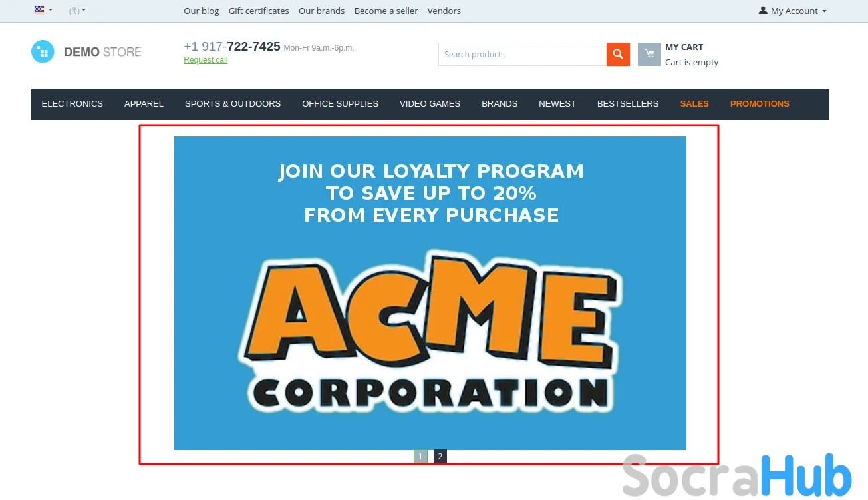This screenshot has width=868, height=500.
Task: Expand the My Account dropdown arrow
Action: coord(824,11)
